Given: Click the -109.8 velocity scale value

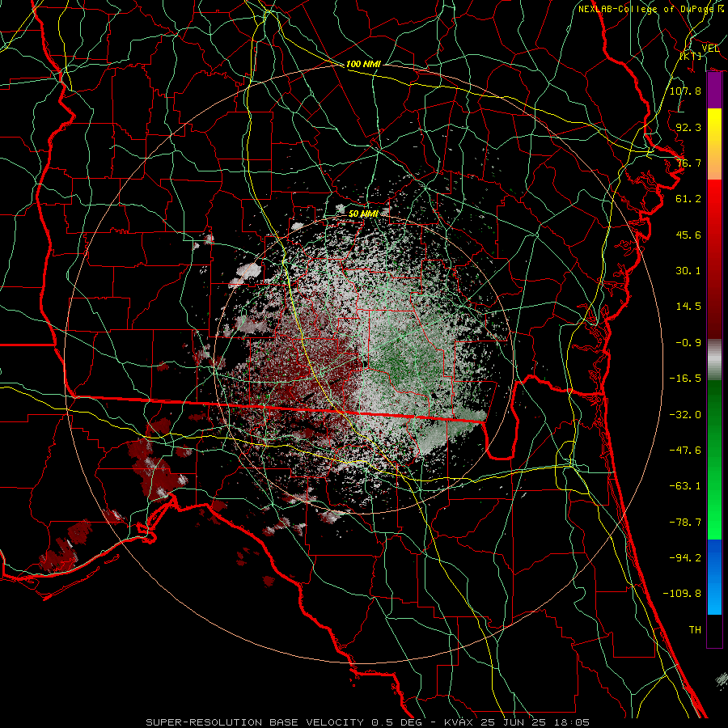Looking at the screenshot, I should pyautogui.click(x=682, y=594).
